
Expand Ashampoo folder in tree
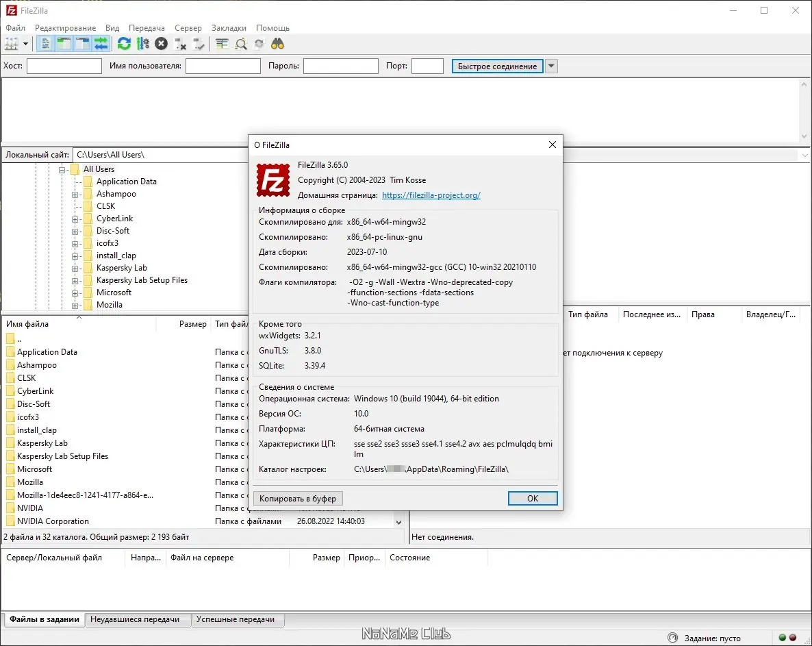click(x=75, y=195)
